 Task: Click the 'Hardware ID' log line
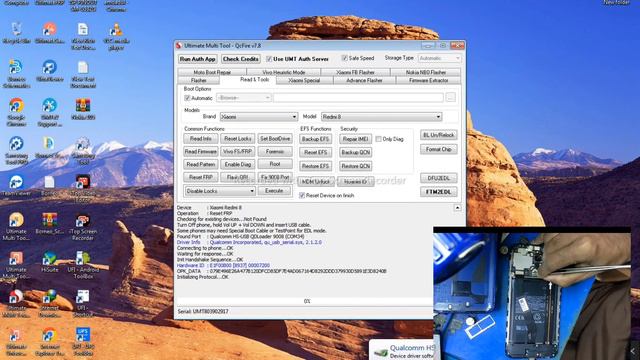[x=223, y=265]
